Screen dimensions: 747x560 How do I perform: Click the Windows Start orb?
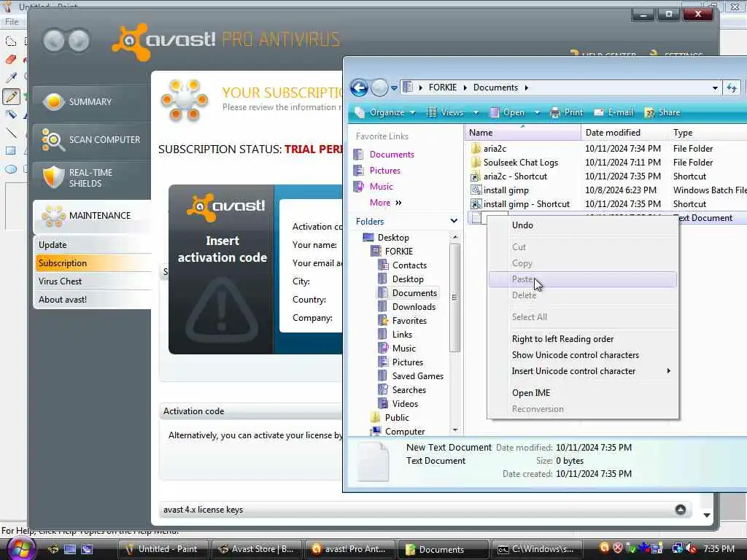click(20, 548)
